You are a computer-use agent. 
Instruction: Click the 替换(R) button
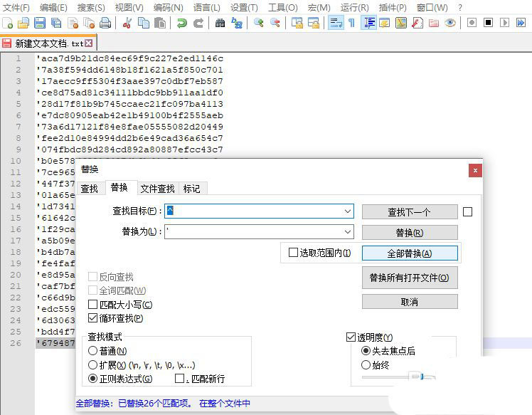[410, 233]
